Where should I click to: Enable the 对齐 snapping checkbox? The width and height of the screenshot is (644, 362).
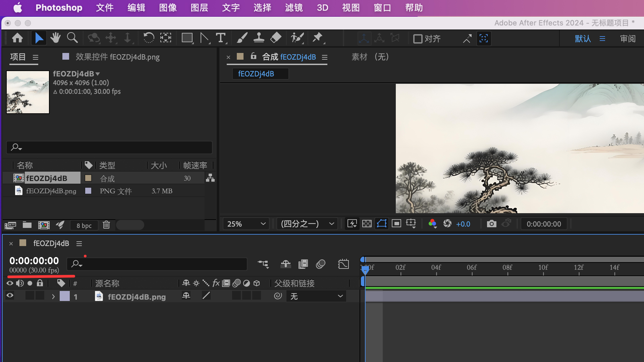[x=418, y=39]
